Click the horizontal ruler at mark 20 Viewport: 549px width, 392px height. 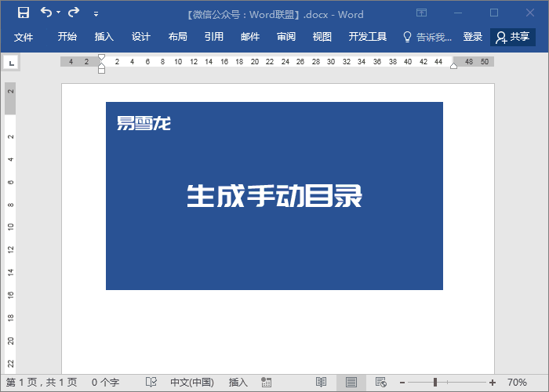[x=255, y=62]
